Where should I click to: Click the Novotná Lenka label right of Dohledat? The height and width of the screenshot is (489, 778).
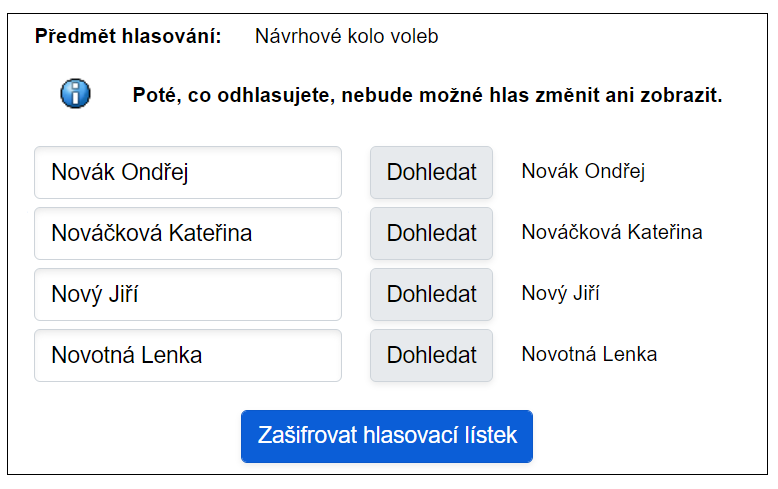589,355
